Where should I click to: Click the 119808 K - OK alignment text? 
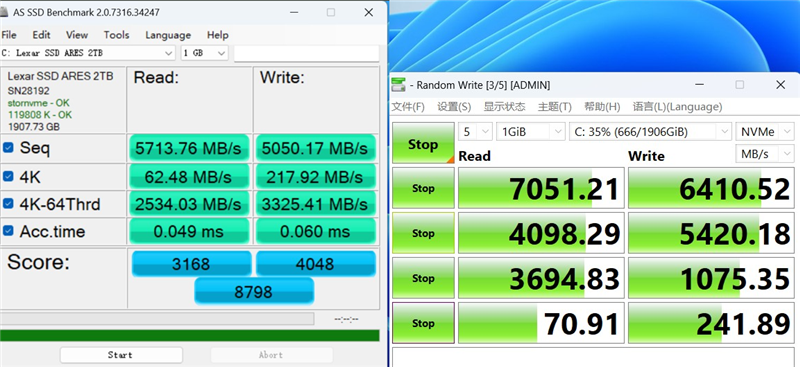pos(39,115)
